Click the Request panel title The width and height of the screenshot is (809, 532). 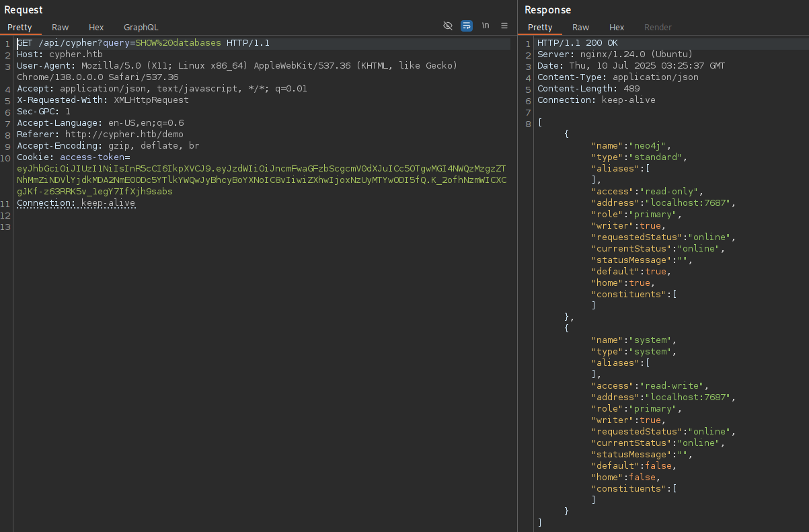click(24, 10)
